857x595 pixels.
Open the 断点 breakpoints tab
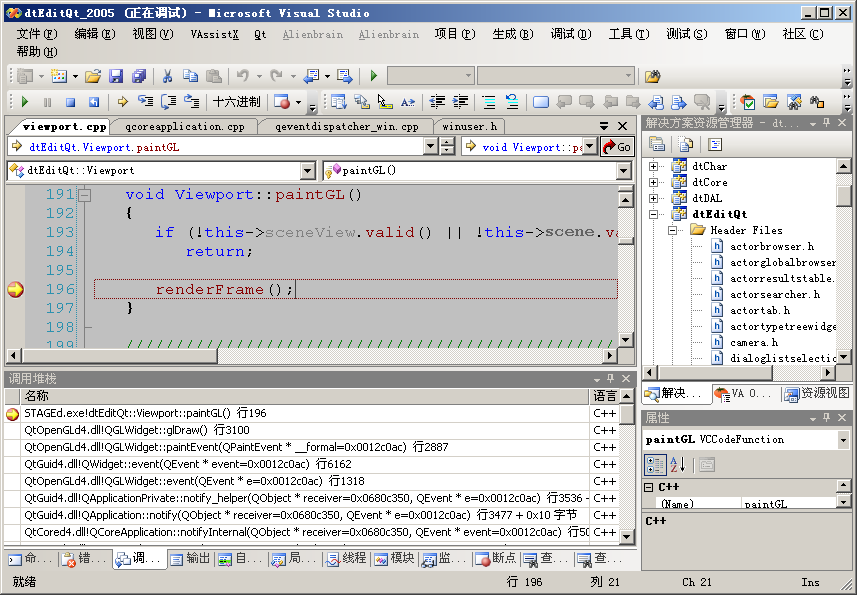click(495, 559)
